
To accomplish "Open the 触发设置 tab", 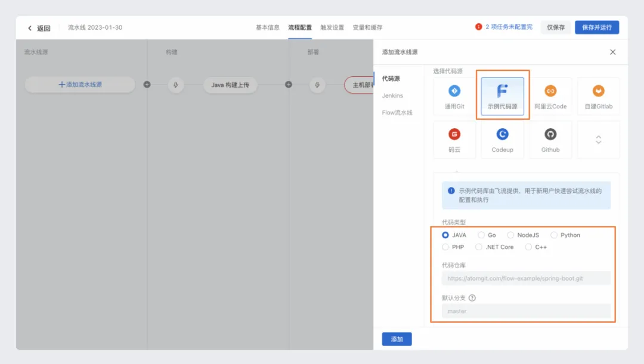I will click(332, 27).
